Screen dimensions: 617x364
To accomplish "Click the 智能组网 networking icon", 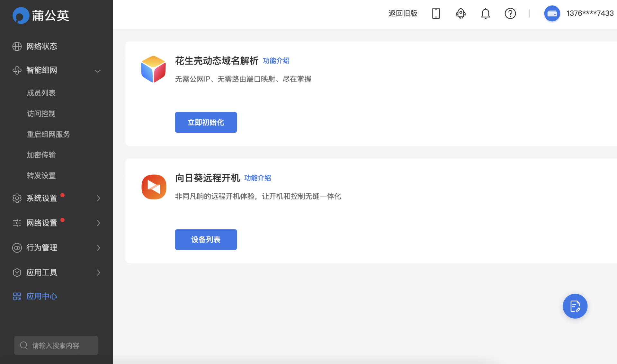I will pyautogui.click(x=17, y=70).
